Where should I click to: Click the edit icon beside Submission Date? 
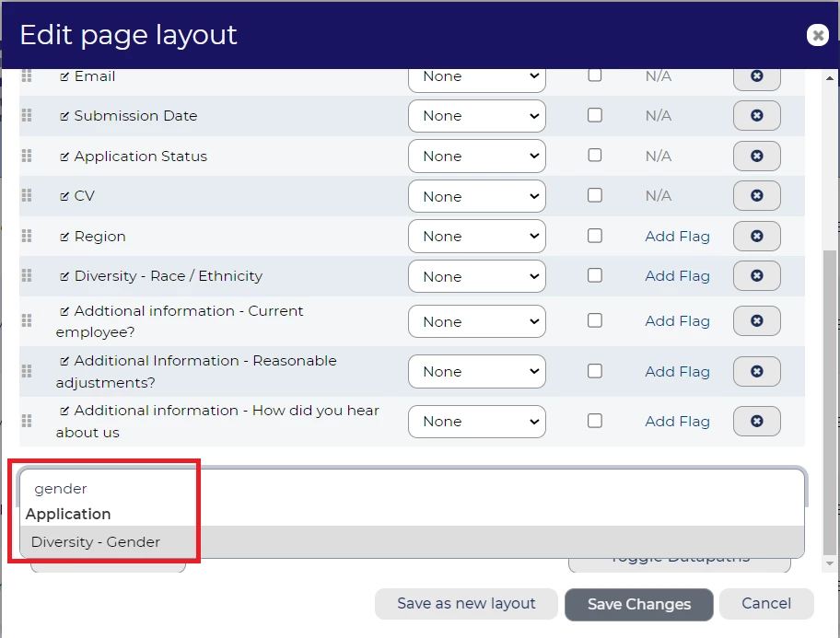click(x=64, y=116)
